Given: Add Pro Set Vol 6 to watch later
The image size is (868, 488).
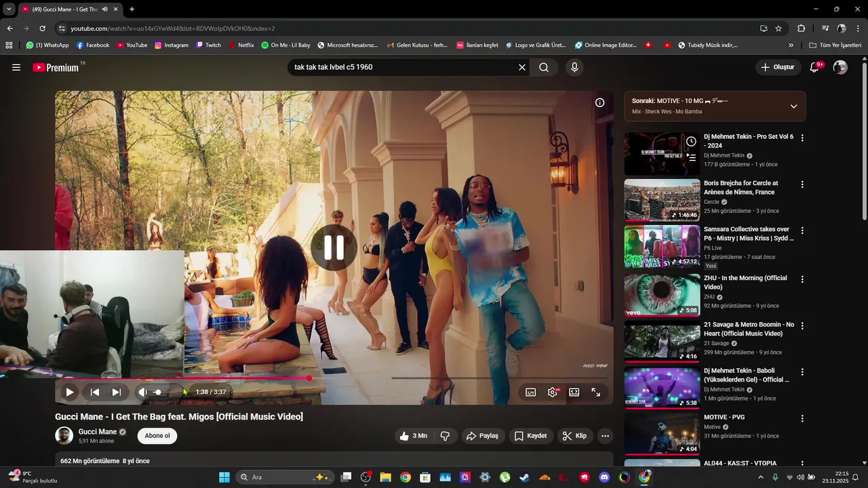Looking at the screenshot, I should click(x=690, y=142).
